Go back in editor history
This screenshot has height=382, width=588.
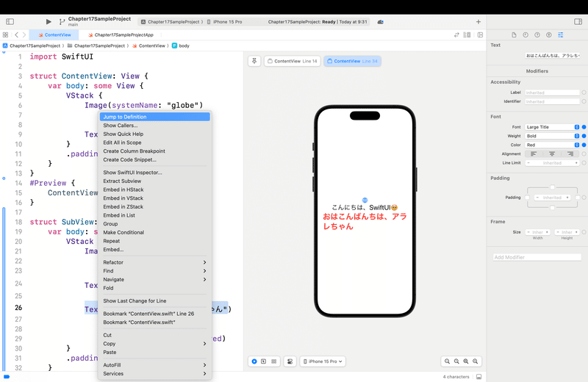(16, 35)
